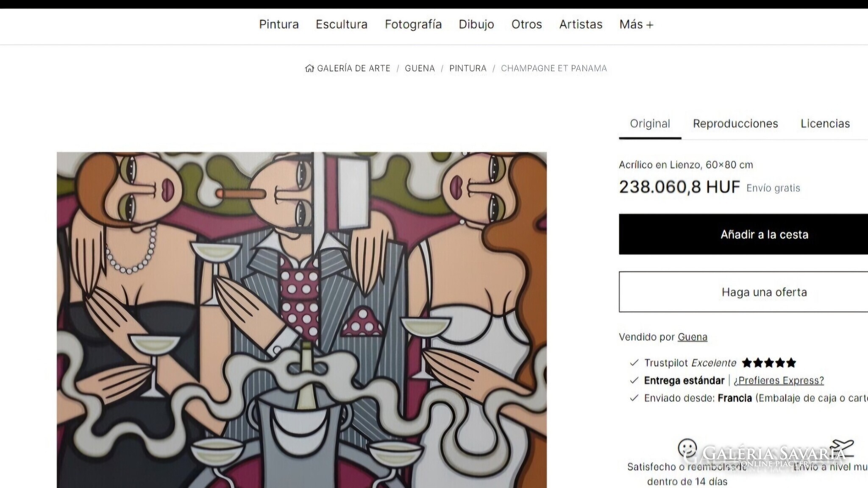
Task: Select the Original tab
Action: click(x=650, y=124)
